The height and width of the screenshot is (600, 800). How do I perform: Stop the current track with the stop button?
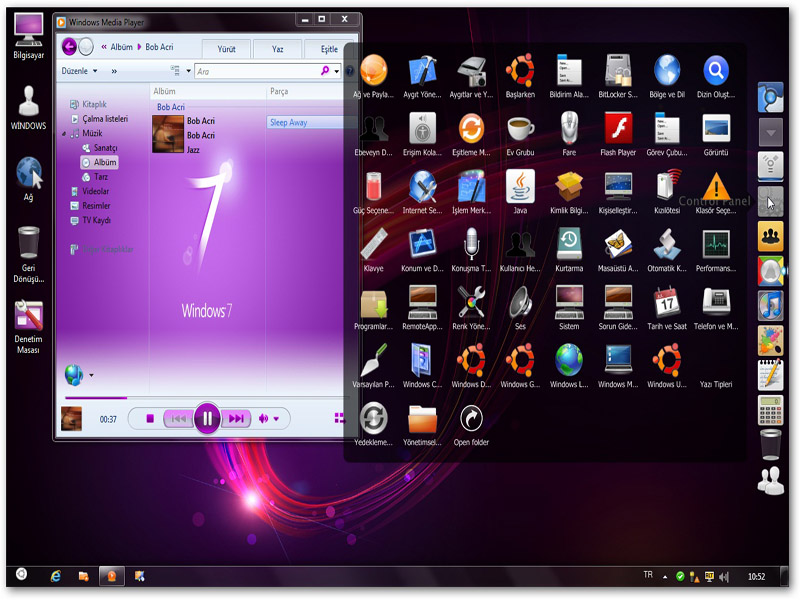coord(150,419)
